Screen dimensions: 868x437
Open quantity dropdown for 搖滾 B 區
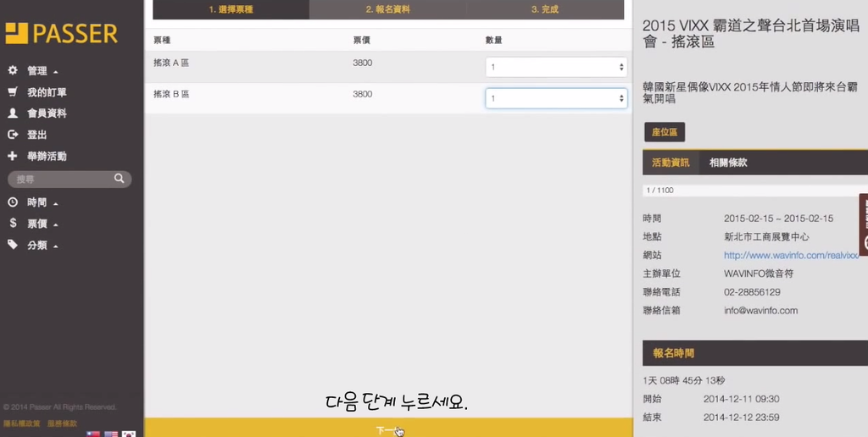[556, 98]
